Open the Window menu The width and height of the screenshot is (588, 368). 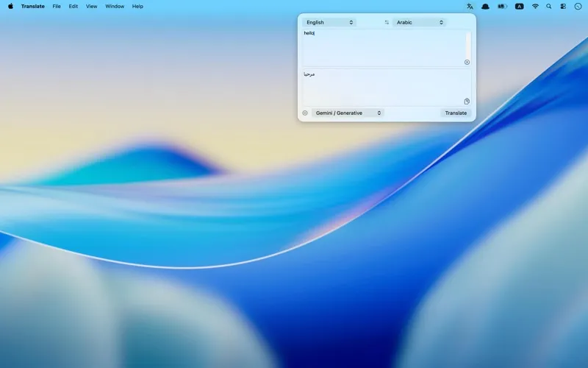click(x=115, y=7)
